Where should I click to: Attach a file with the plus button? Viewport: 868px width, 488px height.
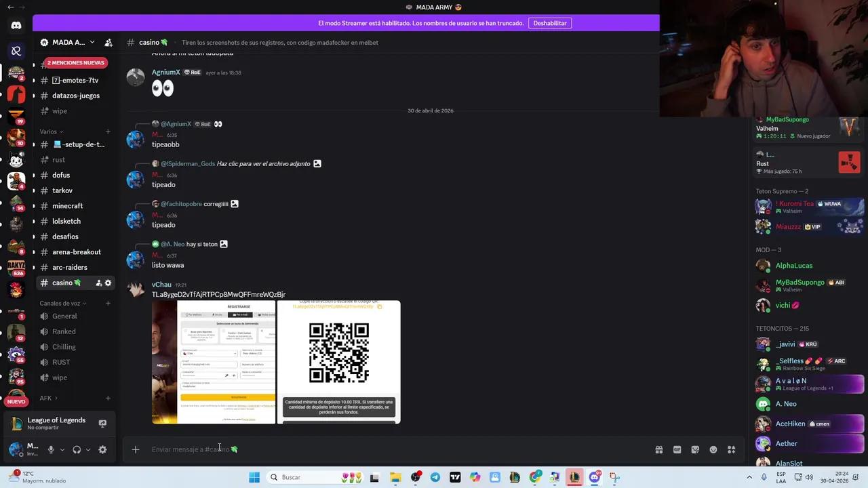tap(136, 449)
